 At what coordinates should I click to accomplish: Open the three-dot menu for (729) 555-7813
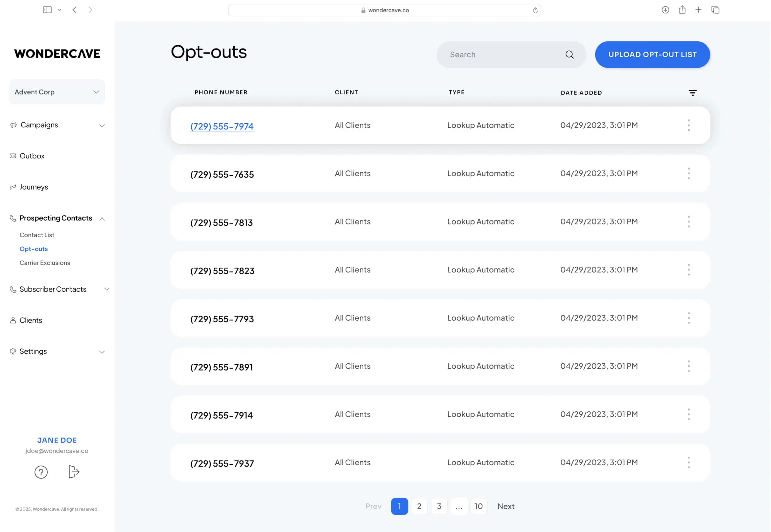(x=688, y=222)
